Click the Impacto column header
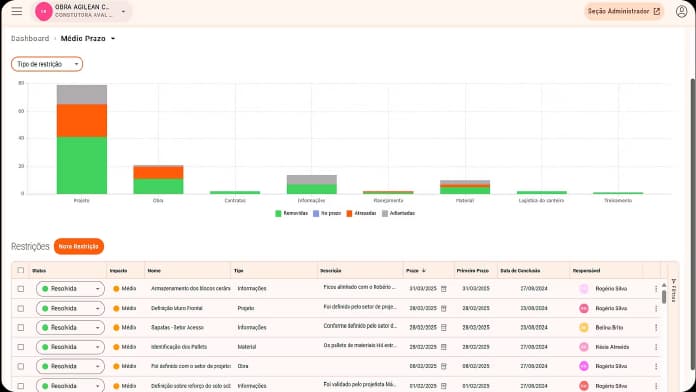Image resolution: width=696 pixels, height=392 pixels. (x=119, y=270)
